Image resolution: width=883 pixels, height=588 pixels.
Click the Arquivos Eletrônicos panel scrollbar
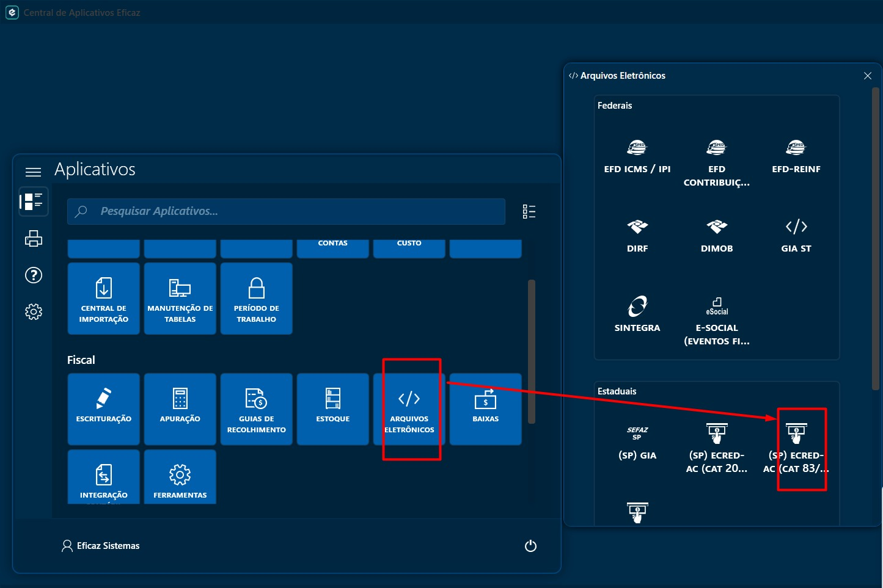pos(875,238)
